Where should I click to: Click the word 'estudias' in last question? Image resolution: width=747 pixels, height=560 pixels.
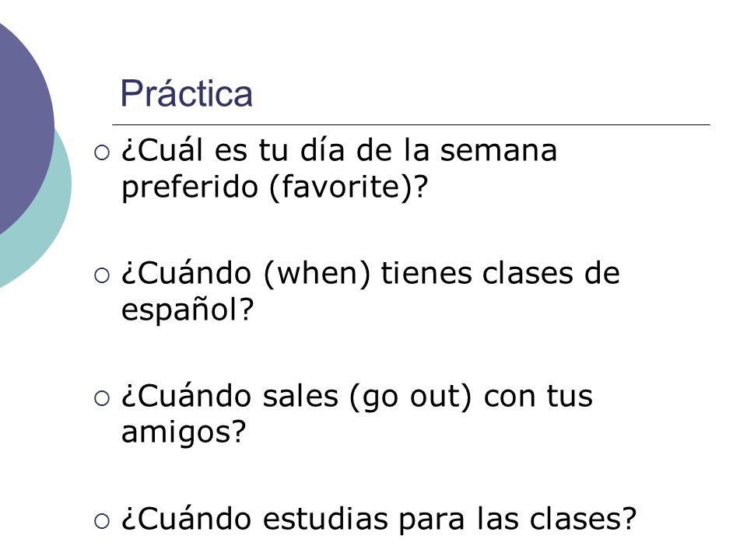325,519
